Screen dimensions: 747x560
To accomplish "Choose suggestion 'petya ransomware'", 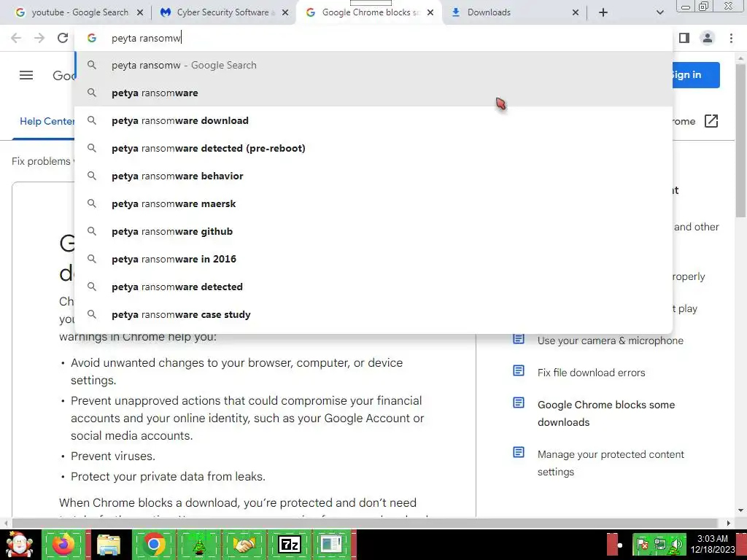I will (x=373, y=93).
